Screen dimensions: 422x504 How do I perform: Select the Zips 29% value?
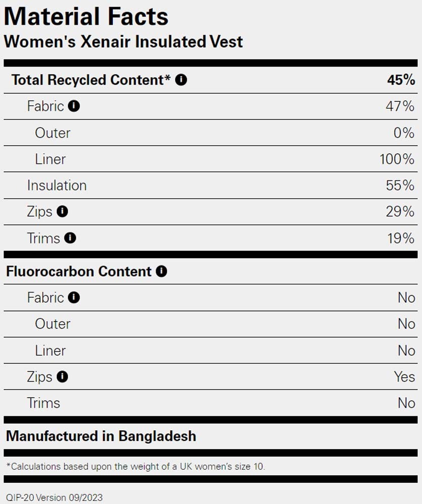(x=400, y=212)
